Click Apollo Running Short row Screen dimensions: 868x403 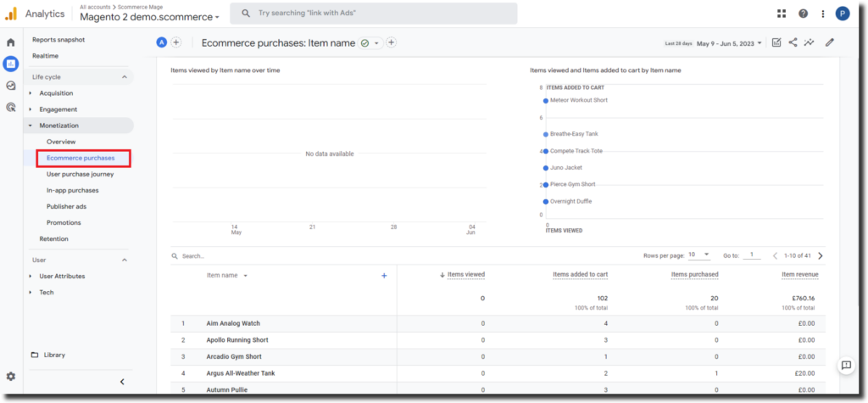(x=498, y=340)
